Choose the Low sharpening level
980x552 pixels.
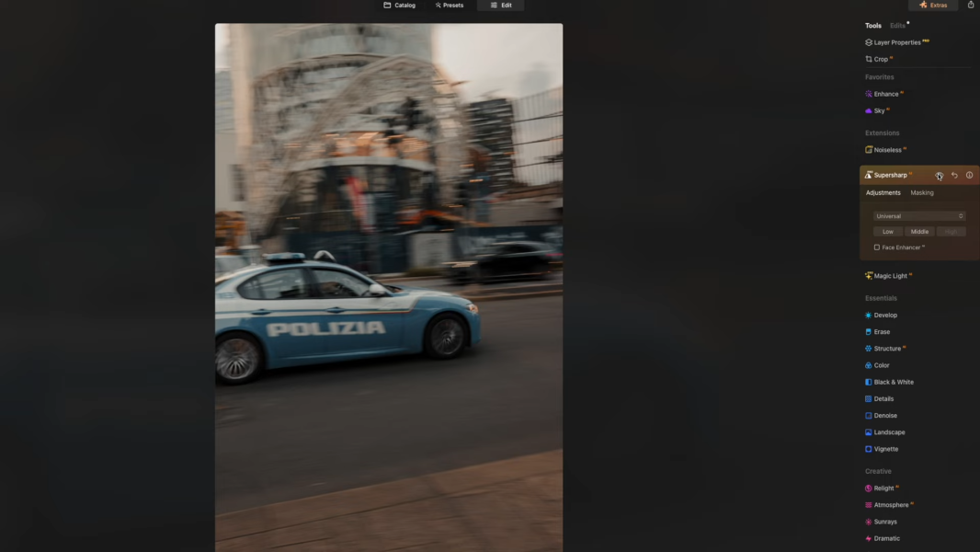pyautogui.click(x=887, y=232)
